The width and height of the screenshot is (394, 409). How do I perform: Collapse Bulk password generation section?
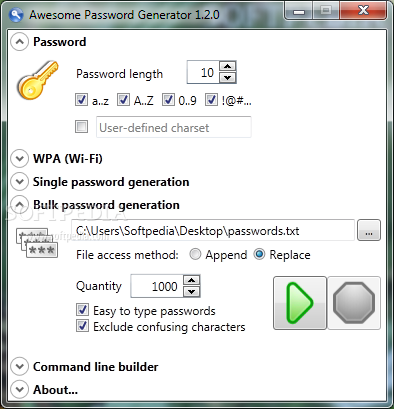click(19, 204)
